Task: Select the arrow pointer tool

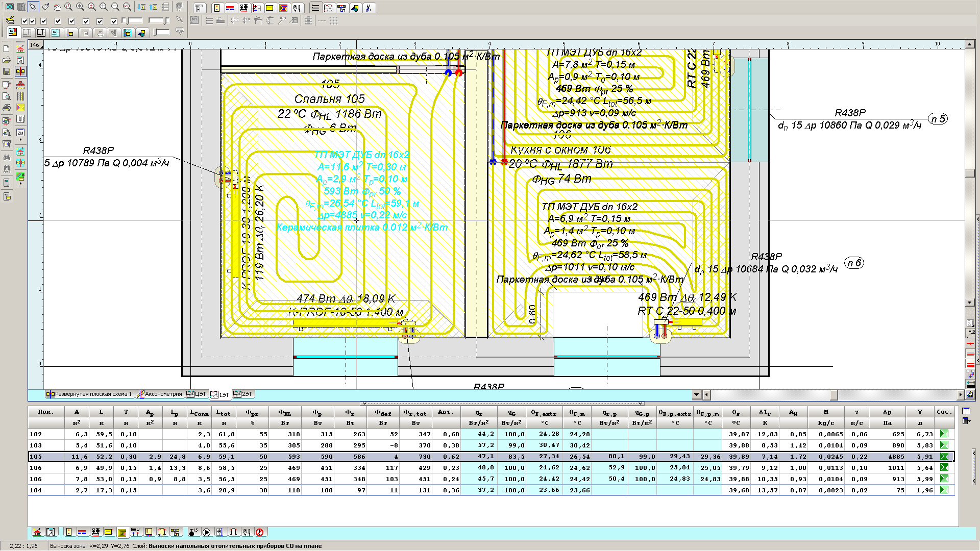Action: pos(33,7)
